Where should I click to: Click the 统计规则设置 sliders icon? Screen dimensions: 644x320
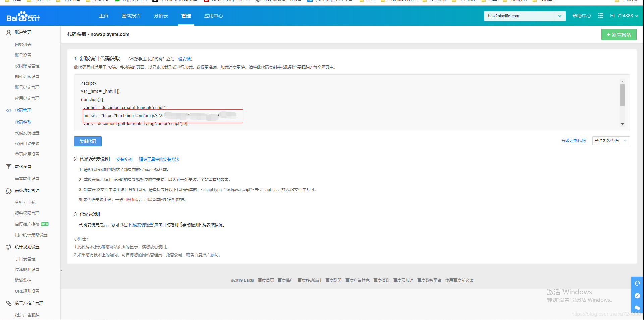pyautogui.click(x=9, y=247)
